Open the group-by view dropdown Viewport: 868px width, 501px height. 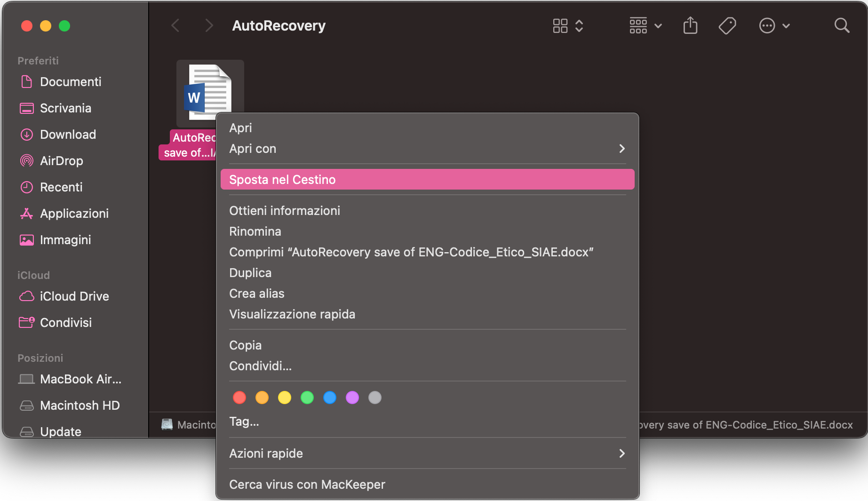tap(645, 25)
